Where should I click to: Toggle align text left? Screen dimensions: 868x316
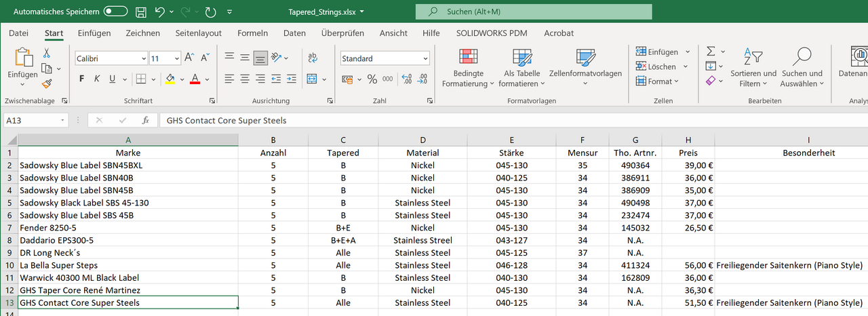[x=229, y=79]
